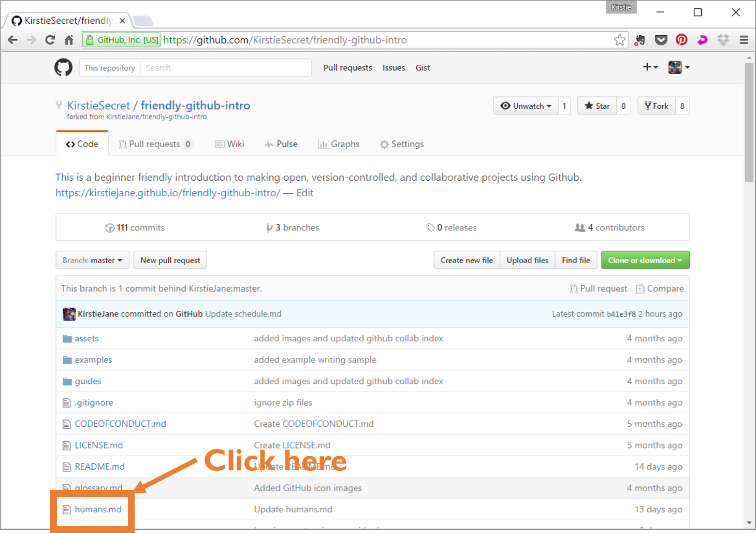Click Create new file button
This screenshot has height=533, width=756.
pyautogui.click(x=467, y=260)
